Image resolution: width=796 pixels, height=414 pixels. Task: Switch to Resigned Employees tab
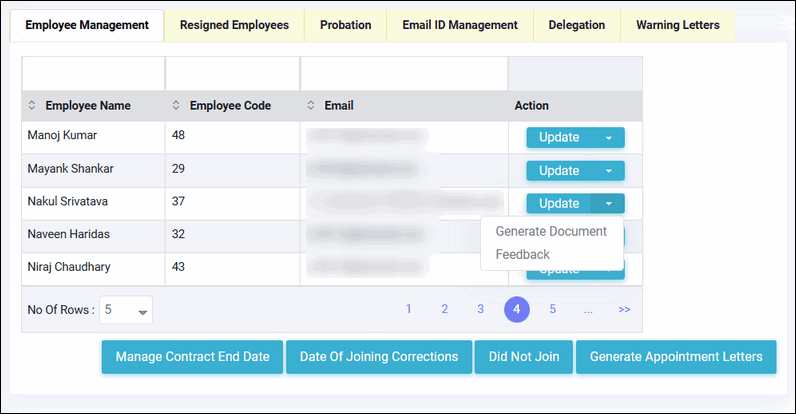coord(234,25)
